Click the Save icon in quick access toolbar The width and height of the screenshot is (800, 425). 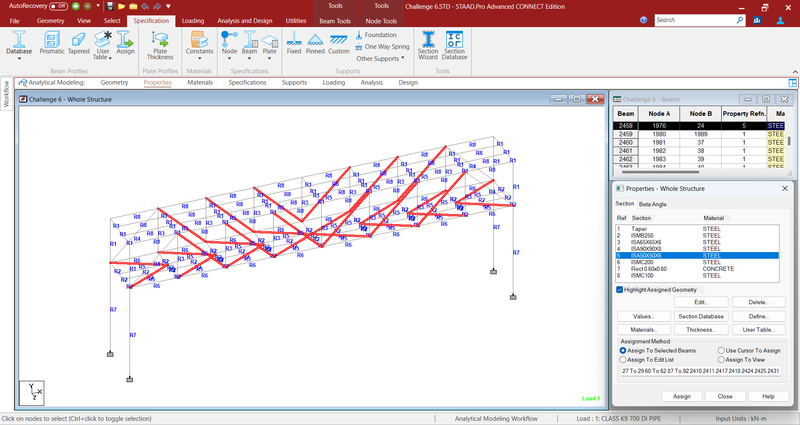[110, 7]
